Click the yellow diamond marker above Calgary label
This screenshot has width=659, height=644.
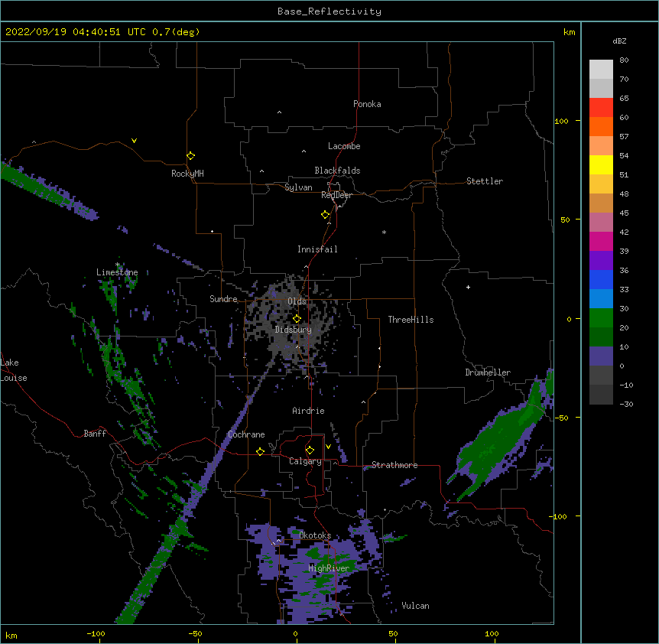coord(310,450)
